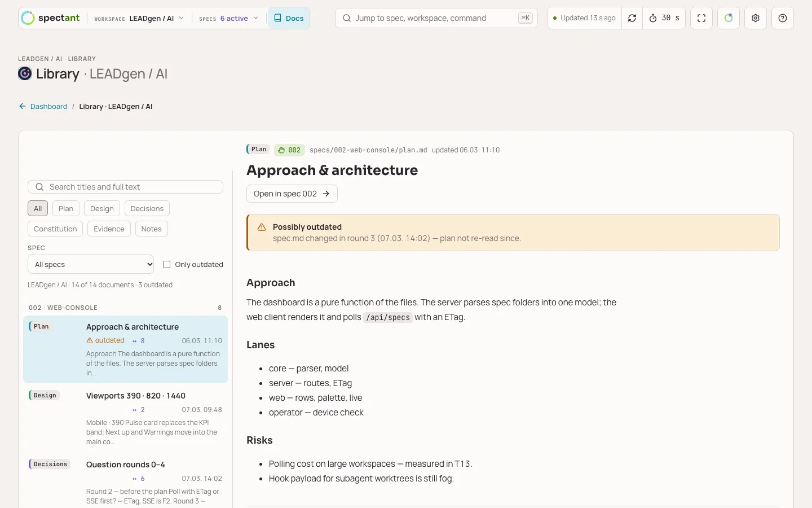812x508 pixels.
Task: Click the links count 2 on Viewports row
Action: coord(139,410)
